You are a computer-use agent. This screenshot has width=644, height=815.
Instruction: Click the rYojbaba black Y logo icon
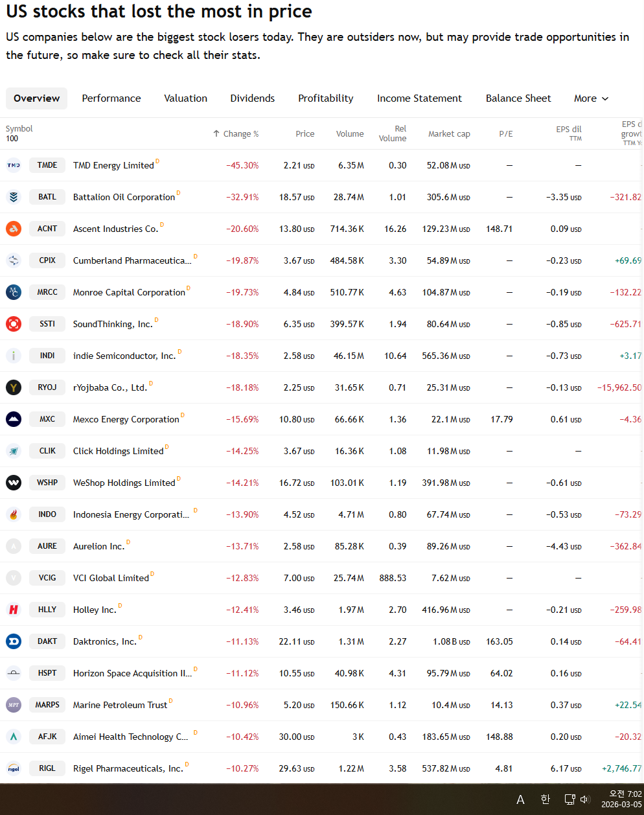(14, 387)
